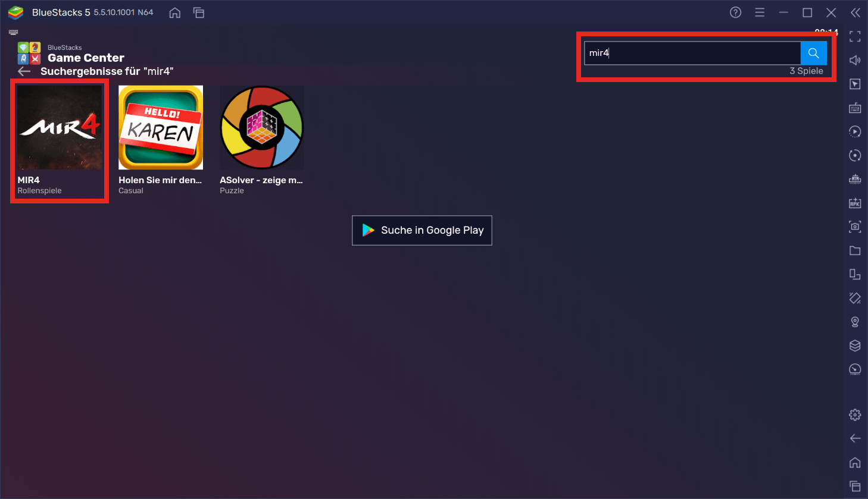Open Hello Karen game thumbnail
Viewport: 868px width, 499px height.
(161, 127)
